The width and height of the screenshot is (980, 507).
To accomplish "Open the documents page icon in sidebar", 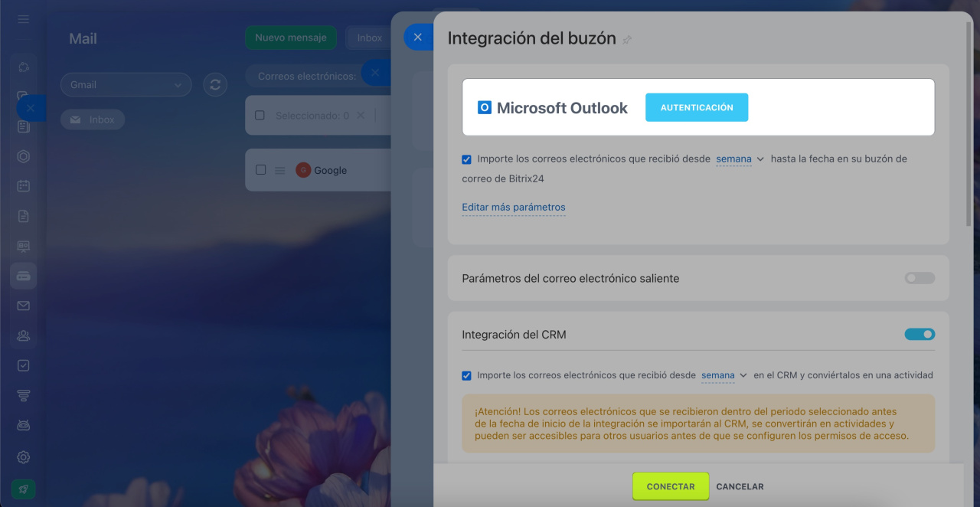I will click(23, 216).
